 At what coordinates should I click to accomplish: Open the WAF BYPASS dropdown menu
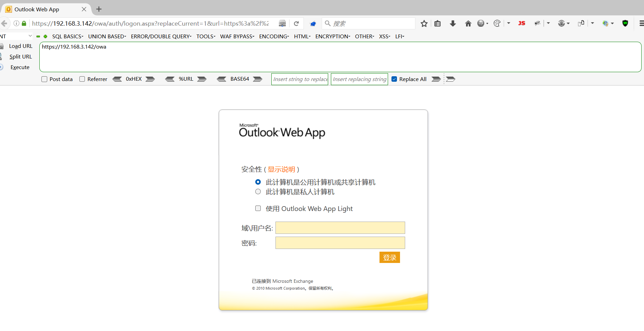[x=237, y=36]
